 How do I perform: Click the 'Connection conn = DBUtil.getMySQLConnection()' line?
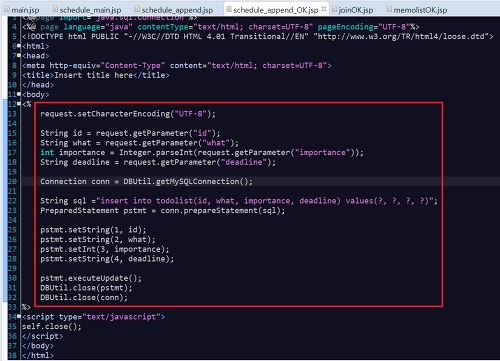point(146,181)
